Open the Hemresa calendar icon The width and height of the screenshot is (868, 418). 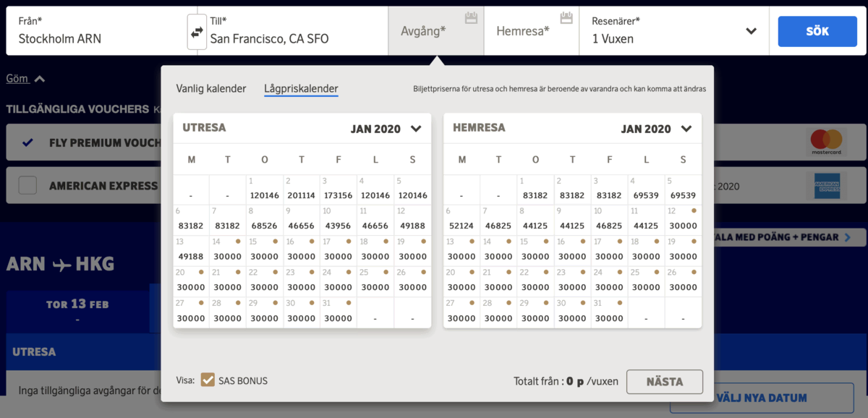click(x=566, y=18)
